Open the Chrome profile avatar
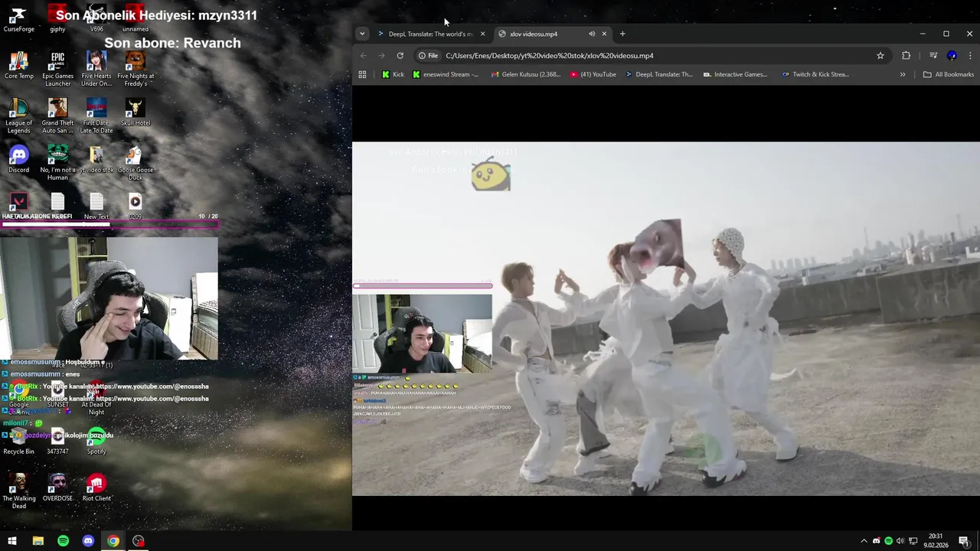Image resolution: width=980 pixels, height=551 pixels. 952,55
